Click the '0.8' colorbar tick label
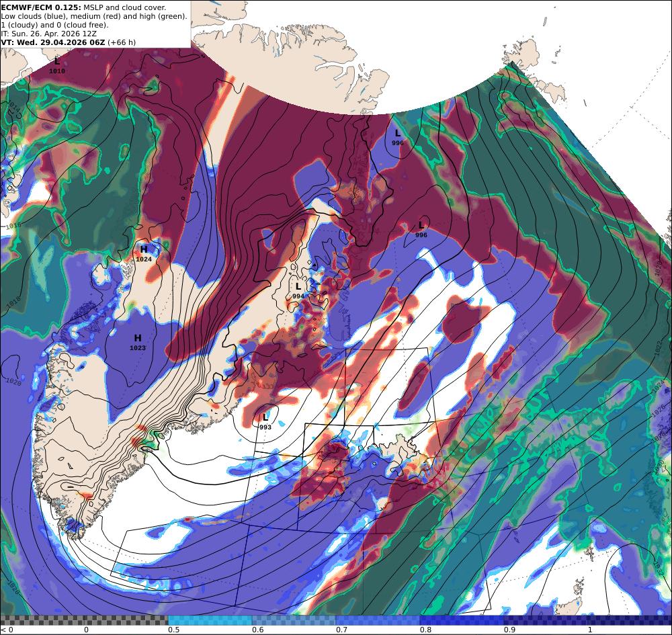Image resolution: width=672 pixels, height=635 pixels. tap(425, 630)
